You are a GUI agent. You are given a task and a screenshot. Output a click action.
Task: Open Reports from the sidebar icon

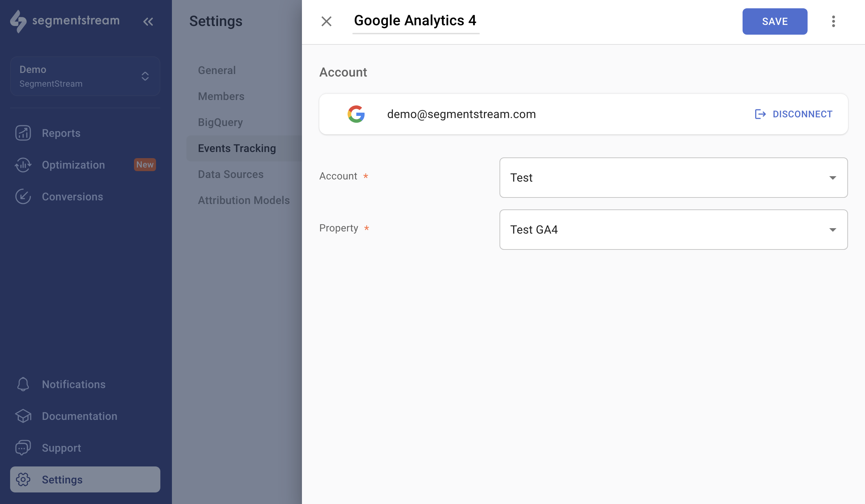23,133
